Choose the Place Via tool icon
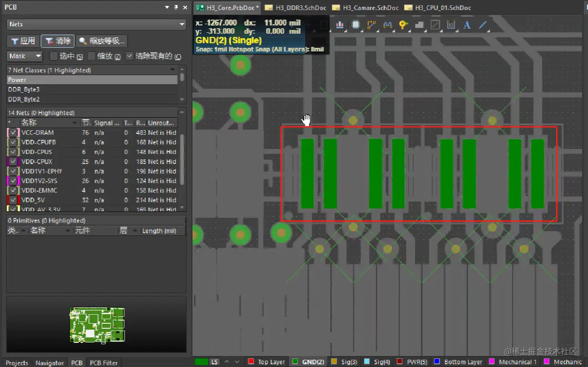This screenshot has height=367, width=588. (403, 25)
